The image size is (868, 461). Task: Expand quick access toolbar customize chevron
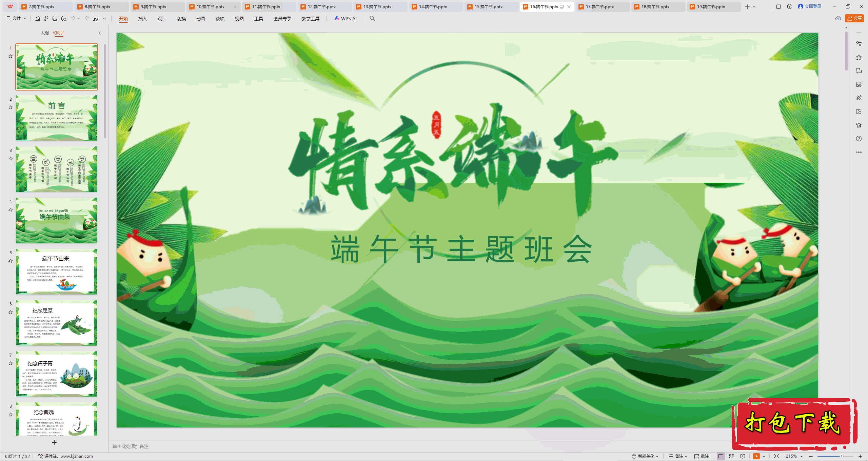click(104, 19)
